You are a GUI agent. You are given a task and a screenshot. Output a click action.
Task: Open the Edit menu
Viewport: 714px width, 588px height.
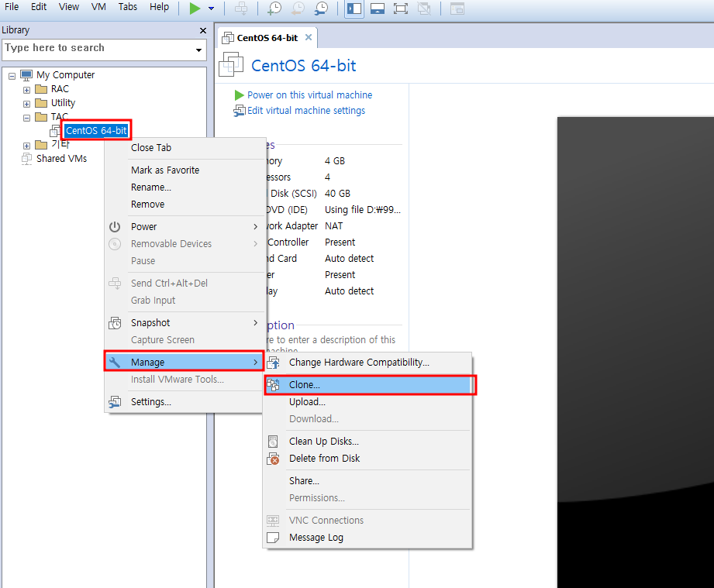39,7
